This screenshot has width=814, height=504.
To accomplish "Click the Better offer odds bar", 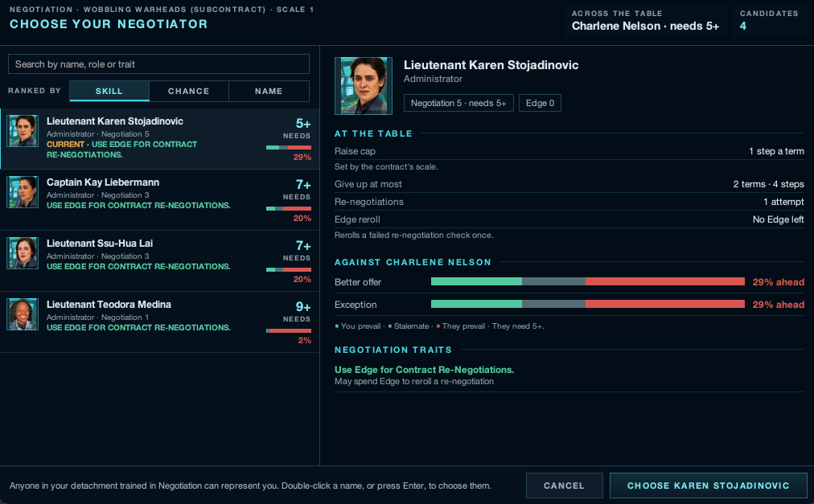I will (588, 281).
